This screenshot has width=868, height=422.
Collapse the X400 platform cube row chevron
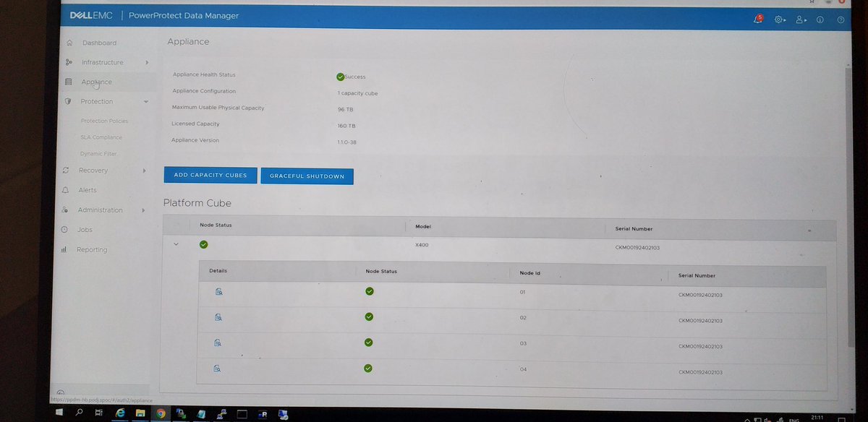[x=176, y=244]
